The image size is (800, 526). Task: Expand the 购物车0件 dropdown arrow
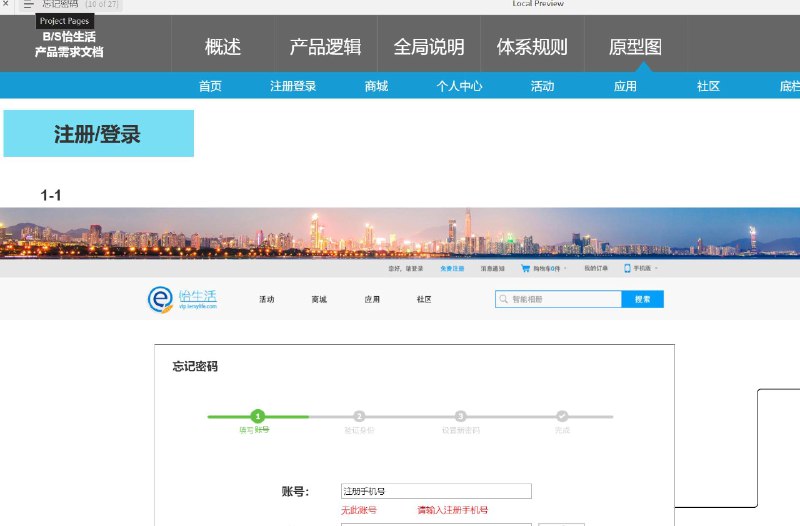pyautogui.click(x=565, y=268)
